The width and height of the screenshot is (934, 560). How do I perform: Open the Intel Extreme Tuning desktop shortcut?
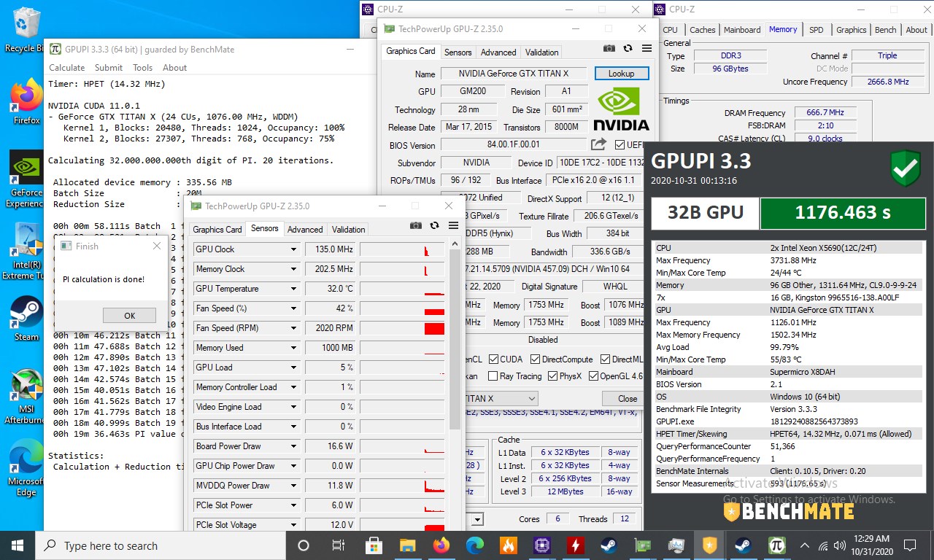point(25,252)
